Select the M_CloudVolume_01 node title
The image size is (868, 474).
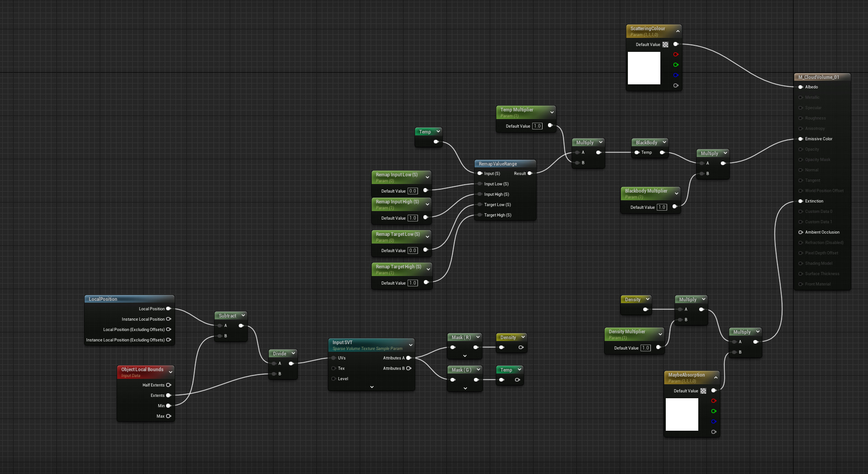point(819,77)
